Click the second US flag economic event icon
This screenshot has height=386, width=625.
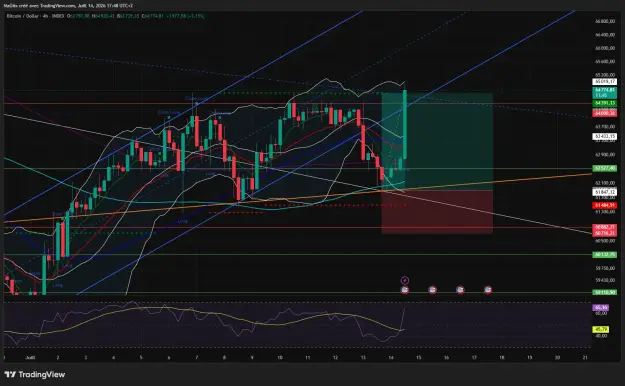[432, 290]
